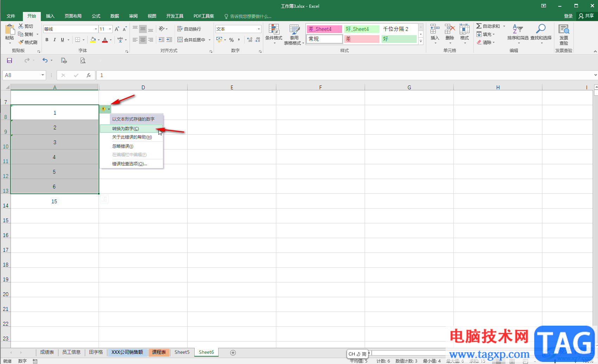Click the Paste icon
The width and height of the screenshot is (598, 364).
click(x=10, y=30)
